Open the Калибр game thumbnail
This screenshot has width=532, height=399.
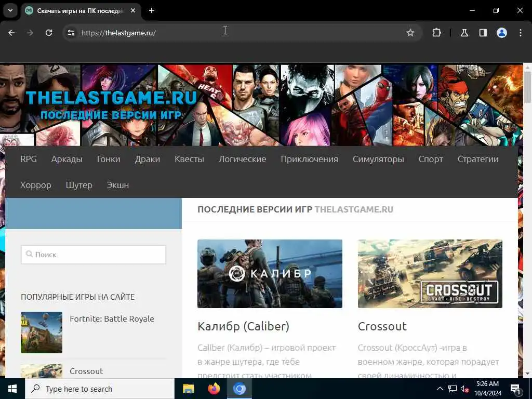270,274
